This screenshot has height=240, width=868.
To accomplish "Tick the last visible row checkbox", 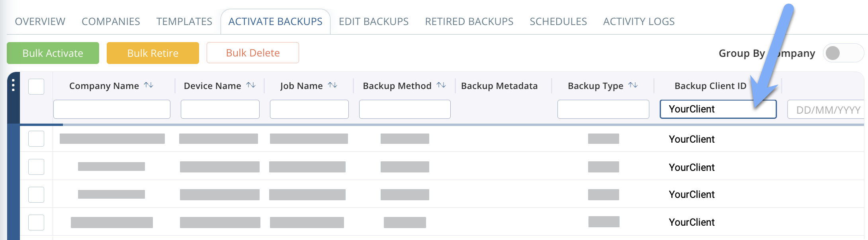I will pyautogui.click(x=36, y=223).
